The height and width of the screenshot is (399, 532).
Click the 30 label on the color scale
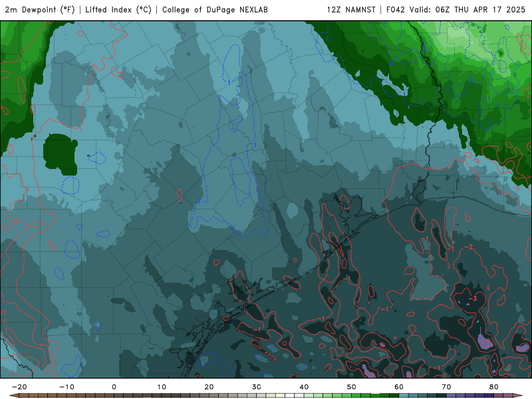[257, 387]
